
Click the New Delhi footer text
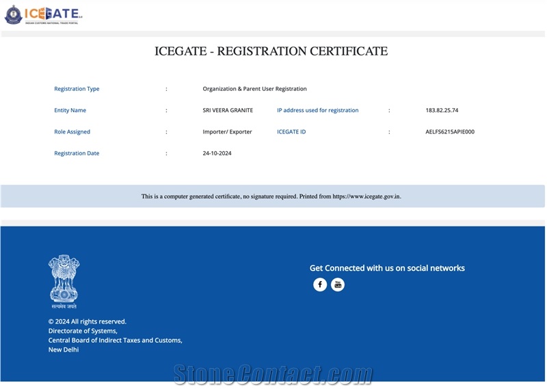pyautogui.click(x=64, y=350)
